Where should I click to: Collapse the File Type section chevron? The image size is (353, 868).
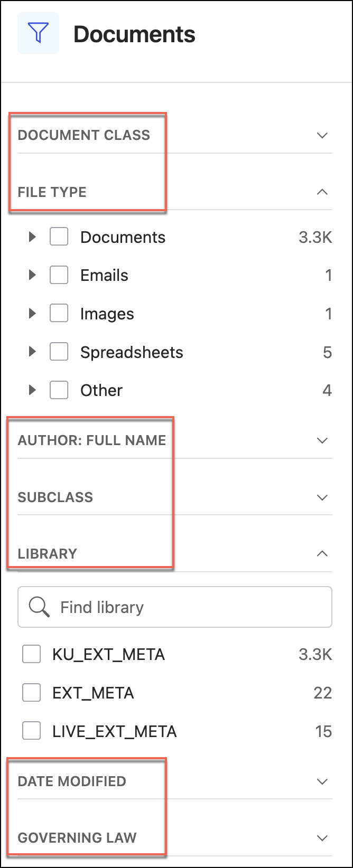[322, 192]
